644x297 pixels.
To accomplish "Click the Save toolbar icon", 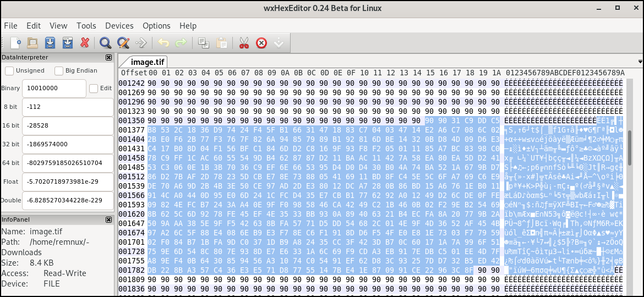I will coord(50,43).
